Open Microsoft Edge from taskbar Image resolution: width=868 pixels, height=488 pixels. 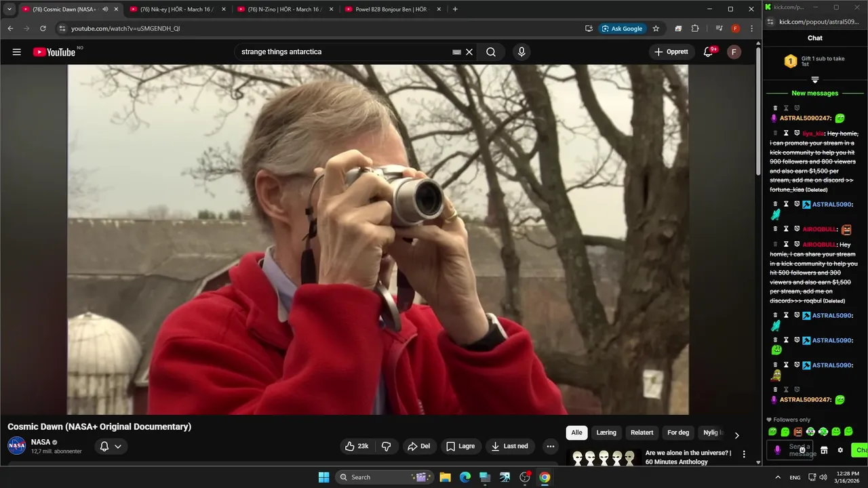[465, 477]
